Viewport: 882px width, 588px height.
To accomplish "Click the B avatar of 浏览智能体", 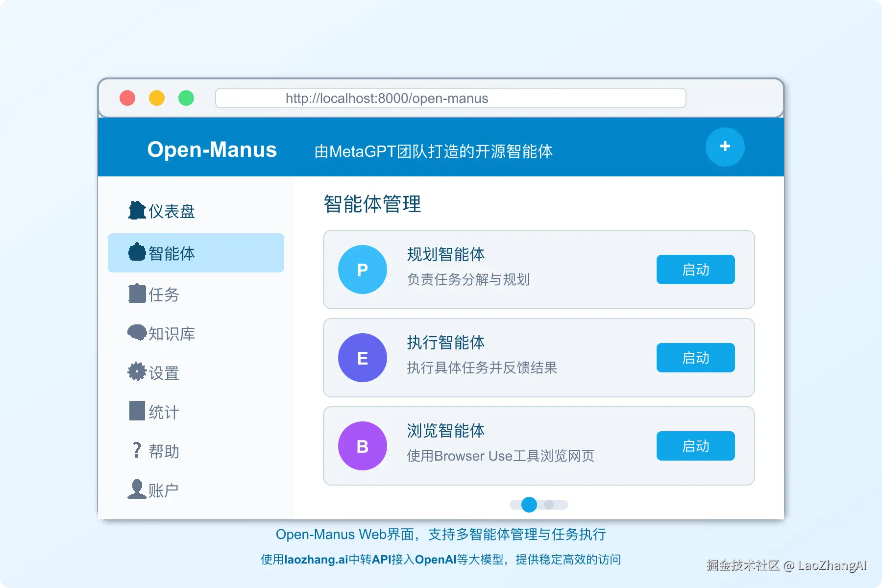I will click(362, 446).
